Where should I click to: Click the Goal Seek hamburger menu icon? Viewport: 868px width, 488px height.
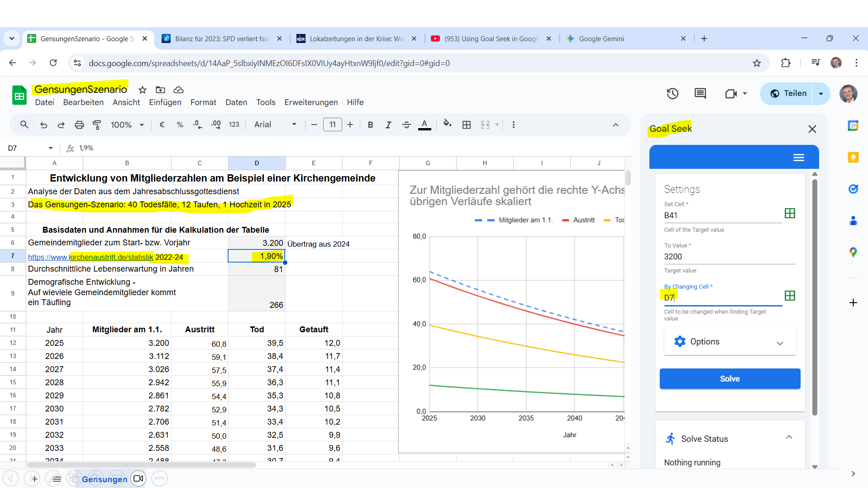tap(799, 158)
